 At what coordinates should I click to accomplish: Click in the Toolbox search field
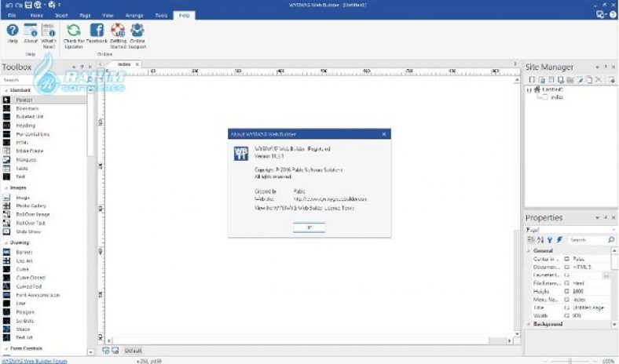[x=43, y=80]
